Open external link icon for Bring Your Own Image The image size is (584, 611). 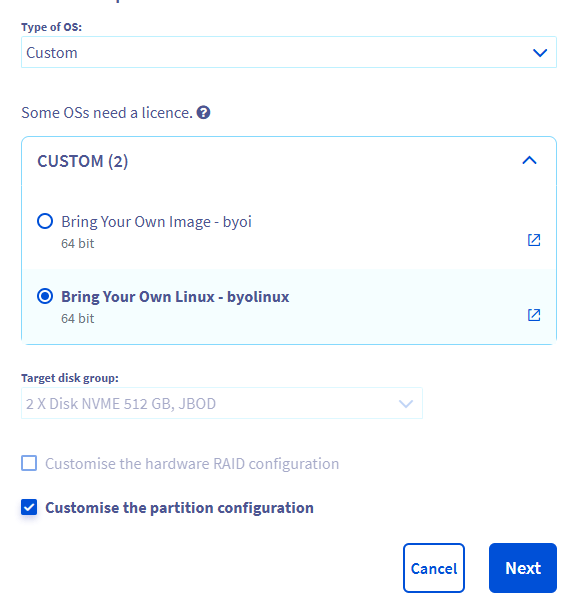[x=534, y=240]
